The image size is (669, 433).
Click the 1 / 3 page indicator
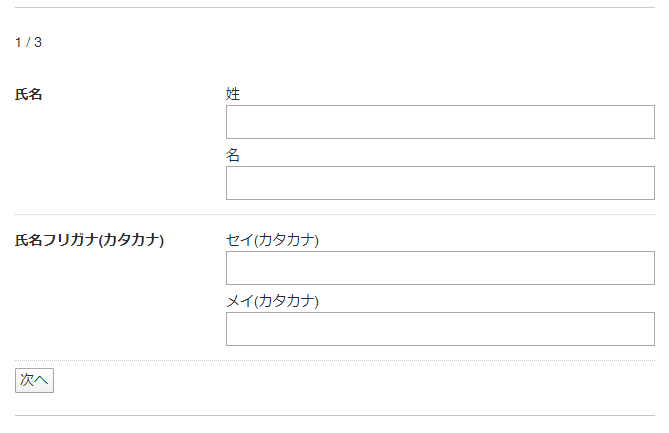pos(28,42)
